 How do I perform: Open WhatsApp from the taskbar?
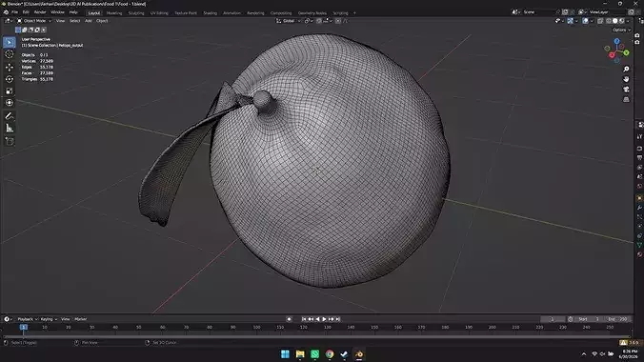tap(314, 353)
